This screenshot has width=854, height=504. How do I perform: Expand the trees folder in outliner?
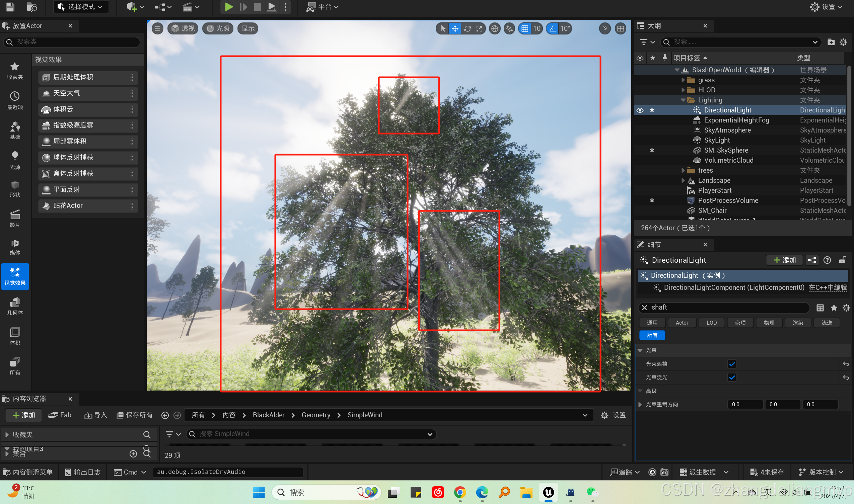(x=683, y=170)
